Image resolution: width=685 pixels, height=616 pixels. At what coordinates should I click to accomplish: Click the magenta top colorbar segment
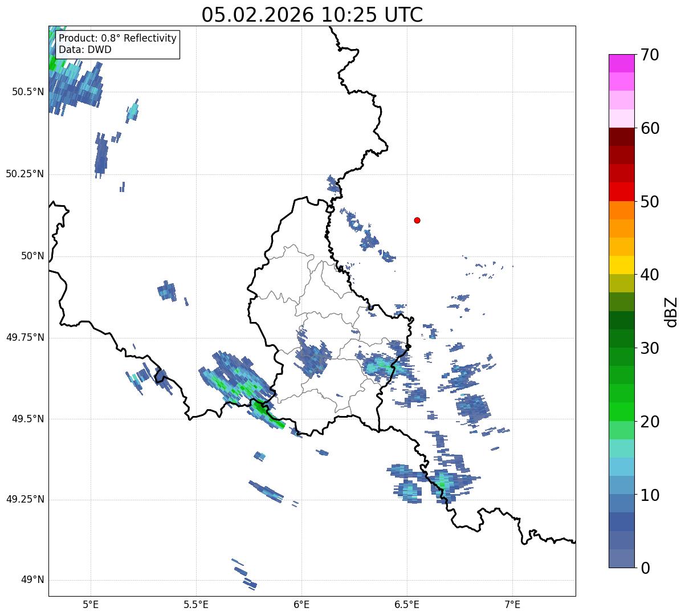[x=622, y=63]
